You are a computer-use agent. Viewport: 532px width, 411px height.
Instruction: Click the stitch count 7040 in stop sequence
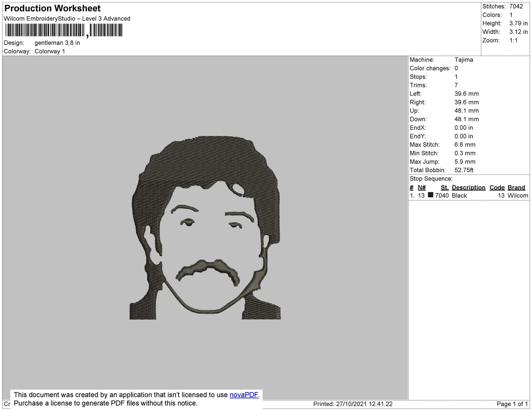[x=442, y=195]
